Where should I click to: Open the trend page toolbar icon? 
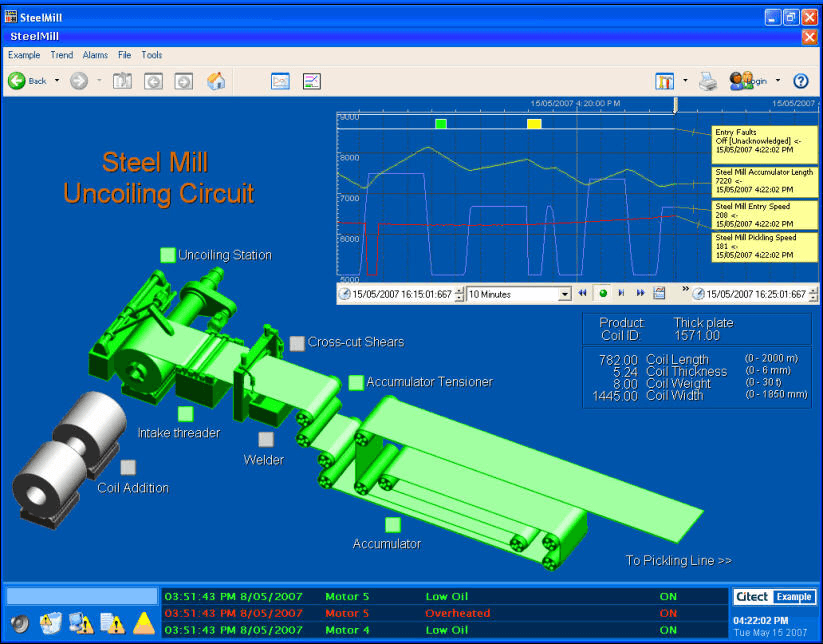tap(280, 81)
